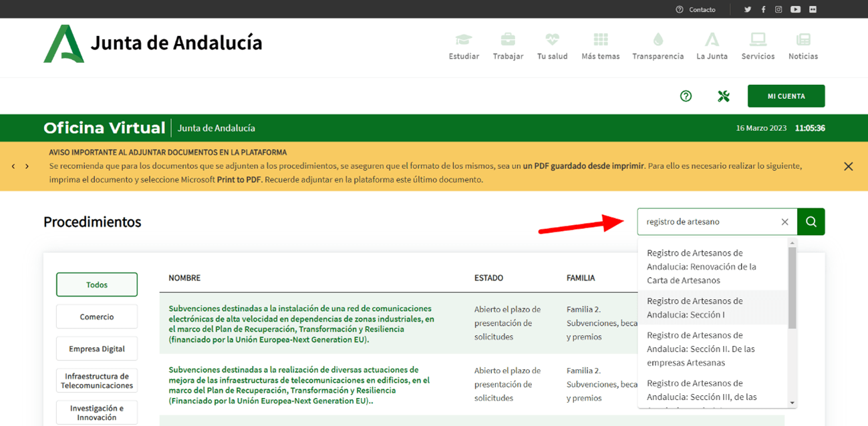The width and height of the screenshot is (868, 426).
Task: Open the Servicios section
Action: pyautogui.click(x=758, y=47)
